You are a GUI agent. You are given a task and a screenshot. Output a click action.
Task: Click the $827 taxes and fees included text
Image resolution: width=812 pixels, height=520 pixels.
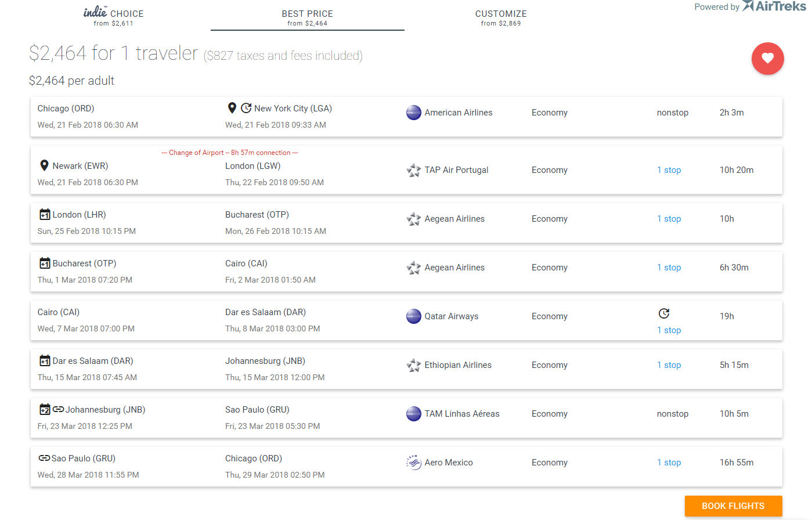click(x=283, y=56)
